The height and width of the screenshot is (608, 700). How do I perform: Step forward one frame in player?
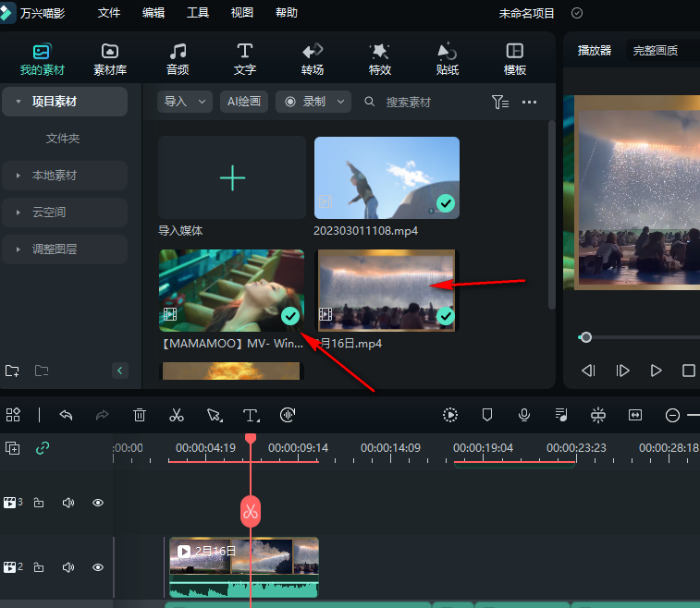[622, 371]
